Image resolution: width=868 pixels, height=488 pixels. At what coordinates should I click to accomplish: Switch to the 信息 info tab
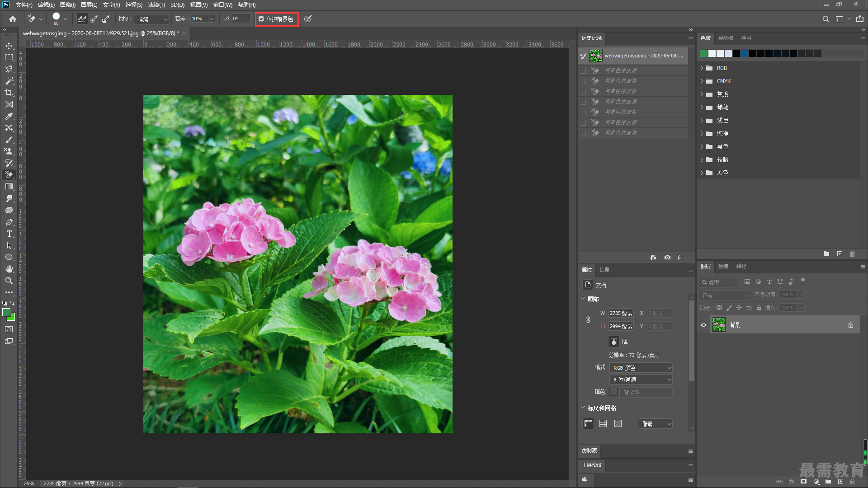(x=604, y=270)
